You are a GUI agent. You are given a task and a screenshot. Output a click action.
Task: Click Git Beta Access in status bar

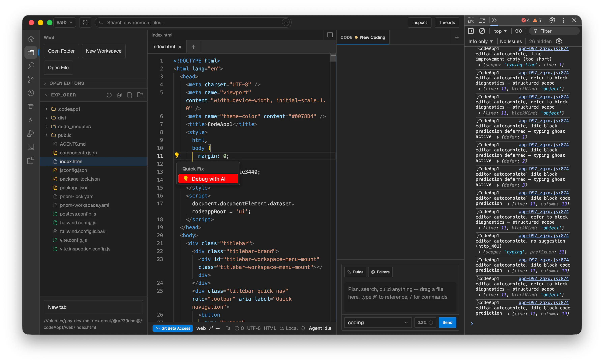(x=173, y=328)
